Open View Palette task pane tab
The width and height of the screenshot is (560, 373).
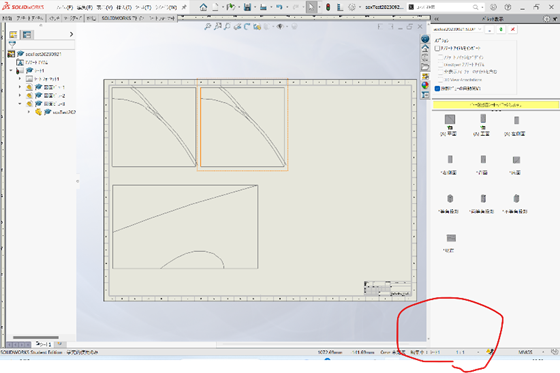click(x=425, y=76)
